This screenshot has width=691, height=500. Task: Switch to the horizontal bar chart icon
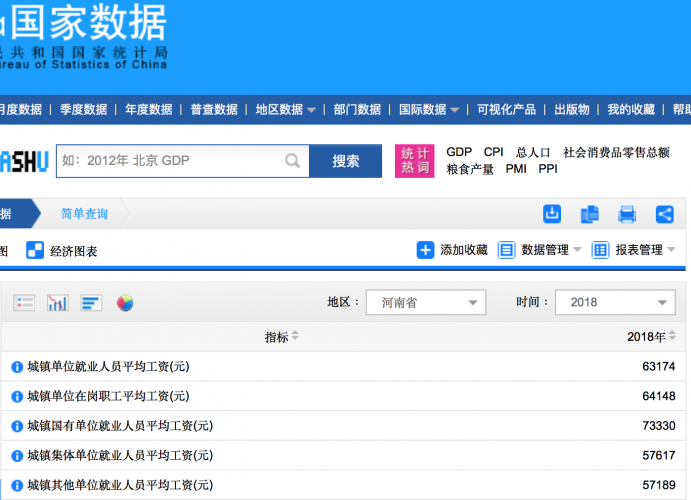coord(91,303)
